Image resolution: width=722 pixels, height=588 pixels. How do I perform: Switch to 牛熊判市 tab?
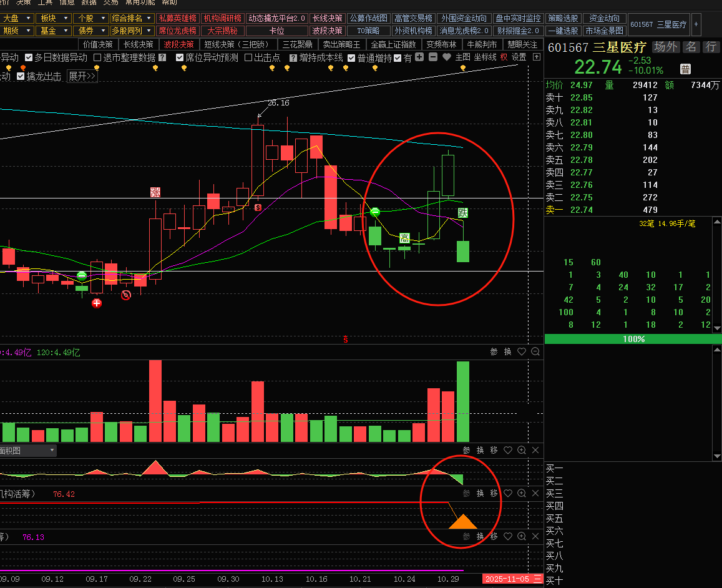pos(482,45)
